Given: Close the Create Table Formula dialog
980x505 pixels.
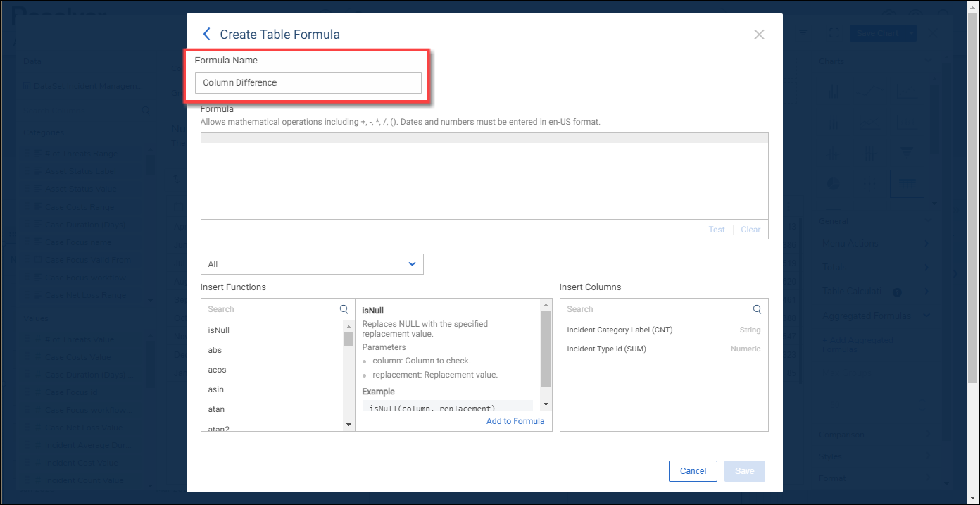Looking at the screenshot, I should (x=759, y=35).
